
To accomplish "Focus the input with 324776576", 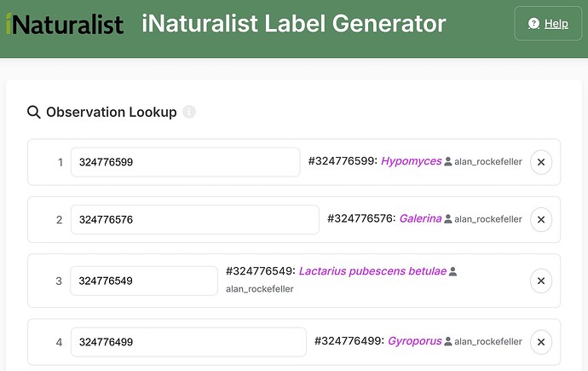I will tap(194, 219).
